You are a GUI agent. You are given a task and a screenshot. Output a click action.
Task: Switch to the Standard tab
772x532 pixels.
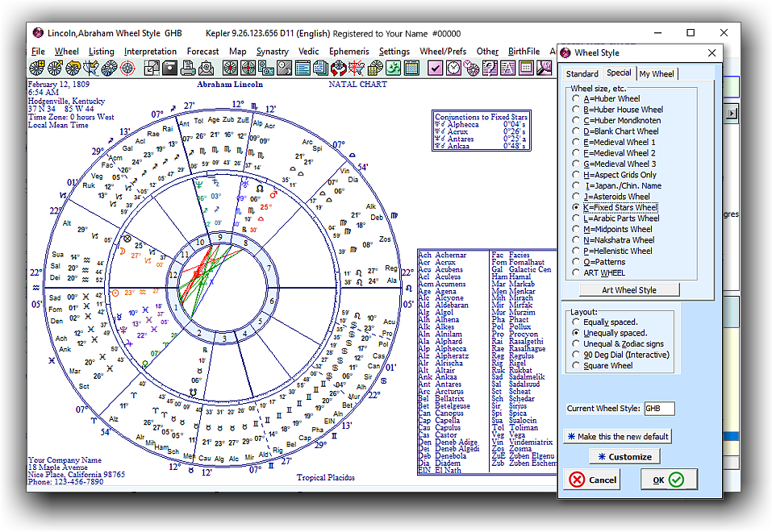(x=582, y=74)
